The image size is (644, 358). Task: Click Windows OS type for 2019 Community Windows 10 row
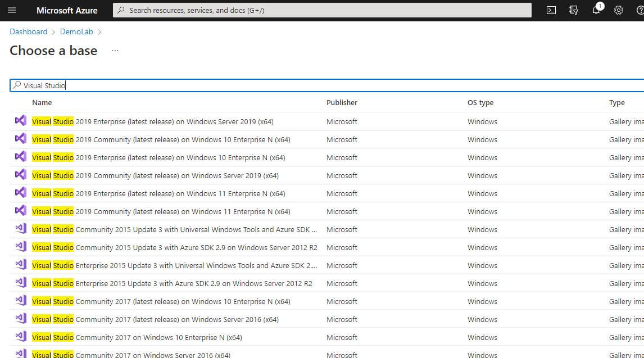pyautogui.click(x=482, y=139)
